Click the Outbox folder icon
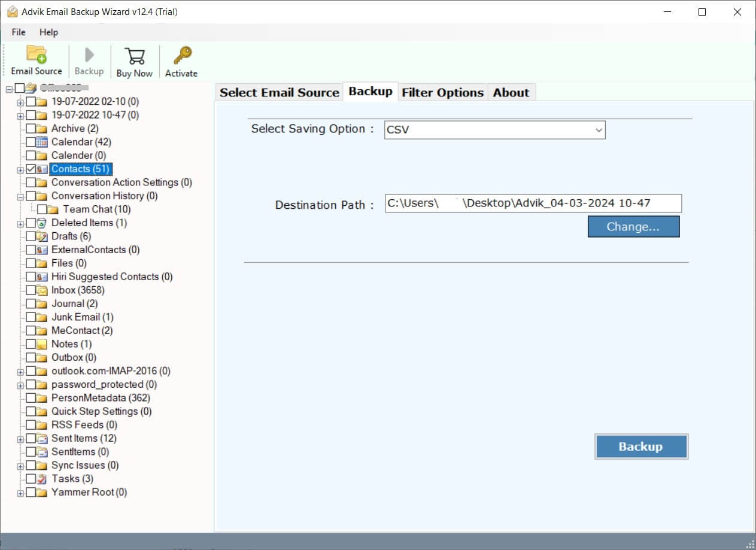This screenshot has width=756, height=550. [42, 357]
